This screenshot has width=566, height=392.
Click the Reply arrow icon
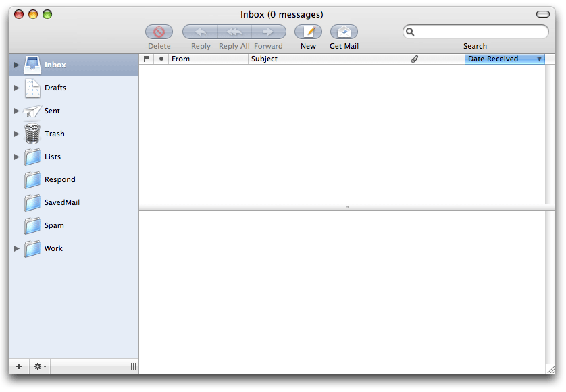coord(201,32)
